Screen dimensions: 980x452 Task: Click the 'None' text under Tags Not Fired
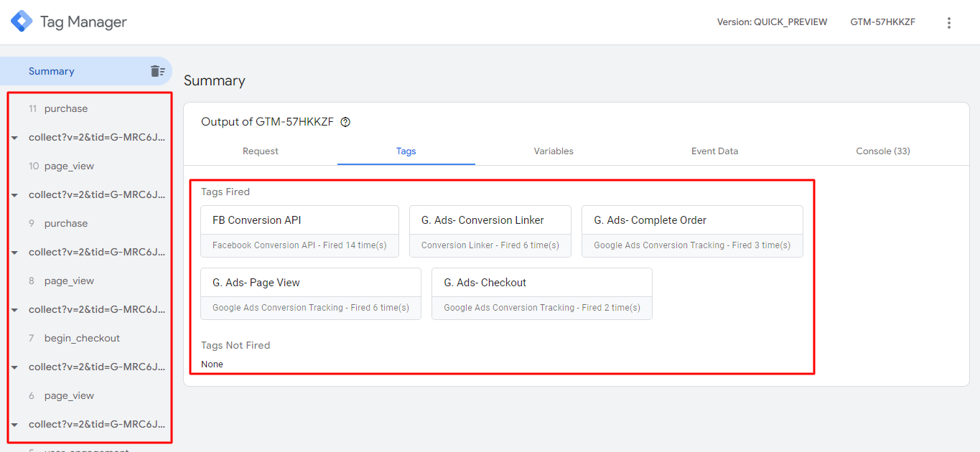click(212, 364)
